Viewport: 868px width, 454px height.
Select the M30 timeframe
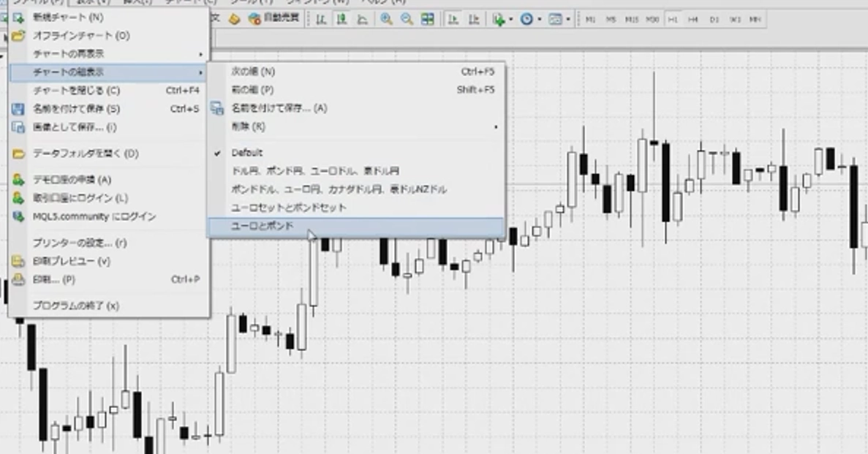point(652,20)
